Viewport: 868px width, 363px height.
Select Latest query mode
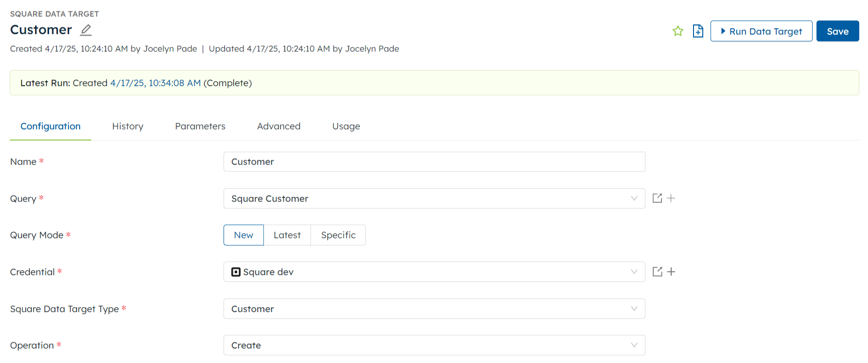tap(287, 235)
